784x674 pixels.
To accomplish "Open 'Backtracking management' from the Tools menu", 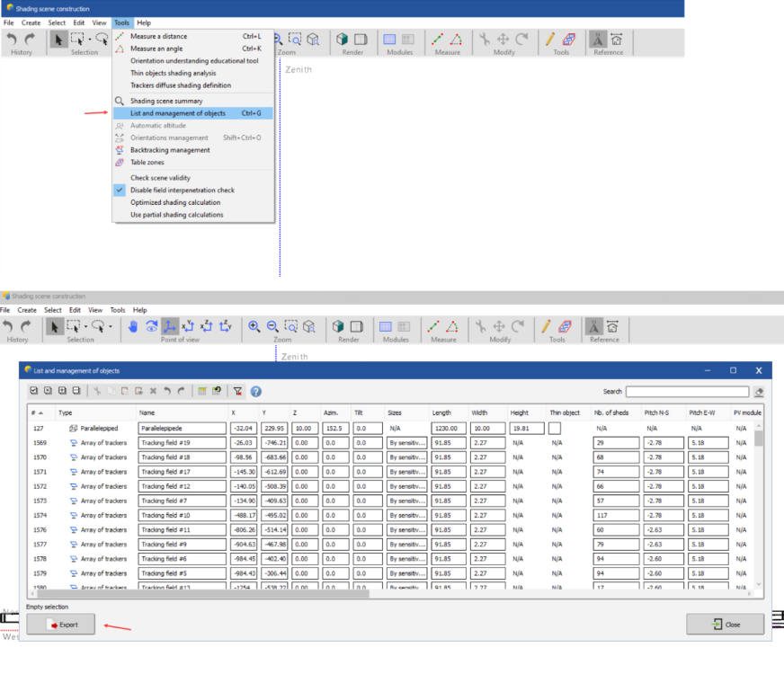I will point(170,150).
